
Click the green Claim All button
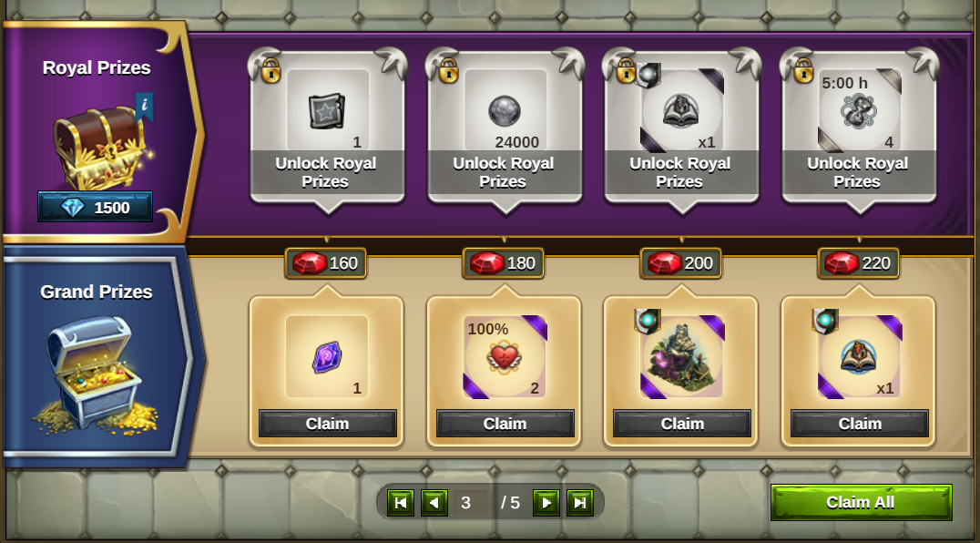[x=861, y=502]
